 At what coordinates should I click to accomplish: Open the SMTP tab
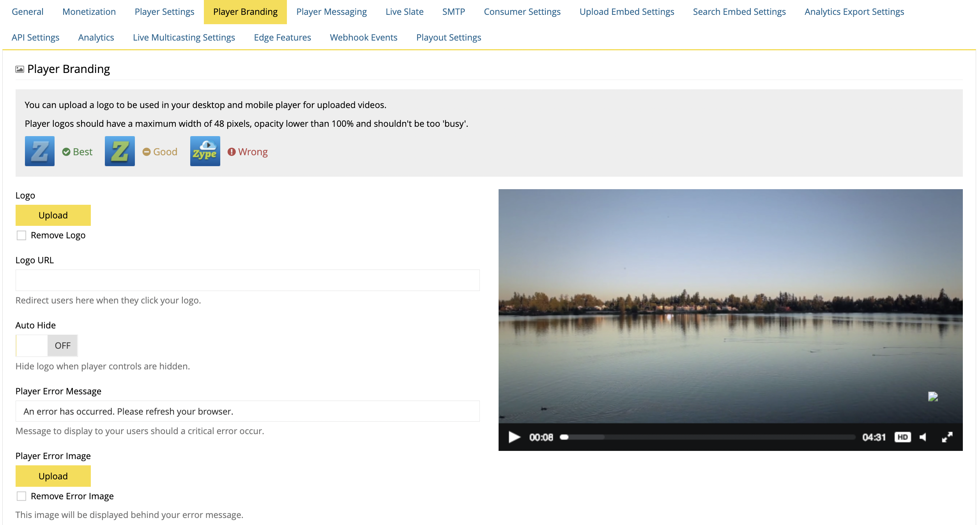[454, 12]
